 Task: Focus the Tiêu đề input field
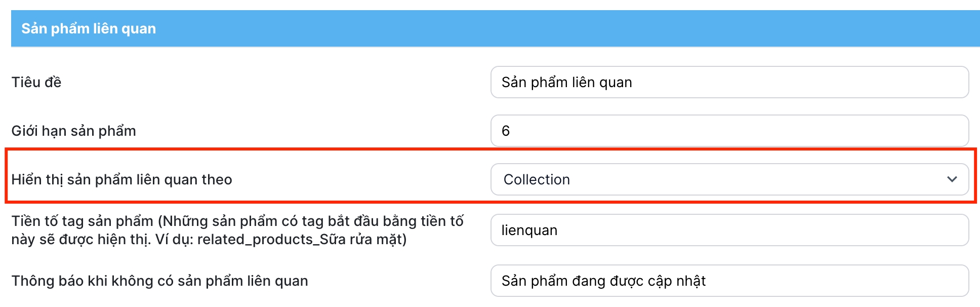pos(729,82)
